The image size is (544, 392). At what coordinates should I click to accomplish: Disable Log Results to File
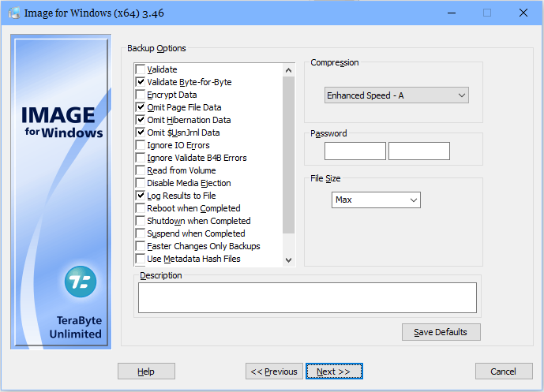[141, 196]
